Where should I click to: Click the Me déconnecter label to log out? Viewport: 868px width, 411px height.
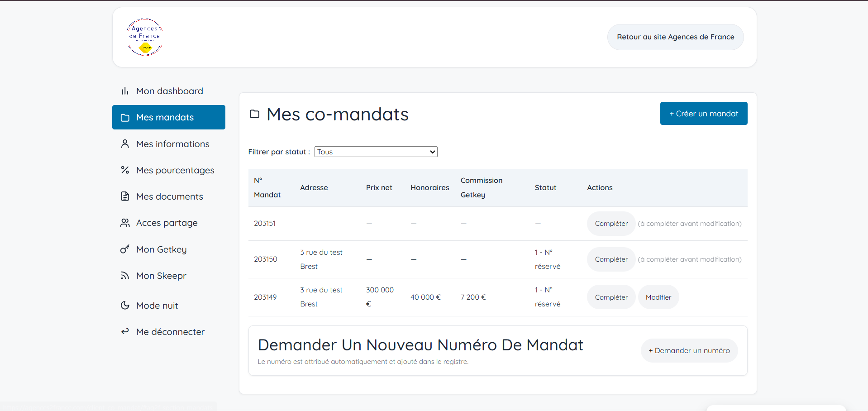pos(170,332)
